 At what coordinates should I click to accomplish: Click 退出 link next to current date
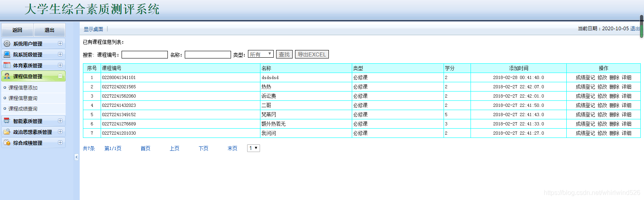click(x=635, y=29)
